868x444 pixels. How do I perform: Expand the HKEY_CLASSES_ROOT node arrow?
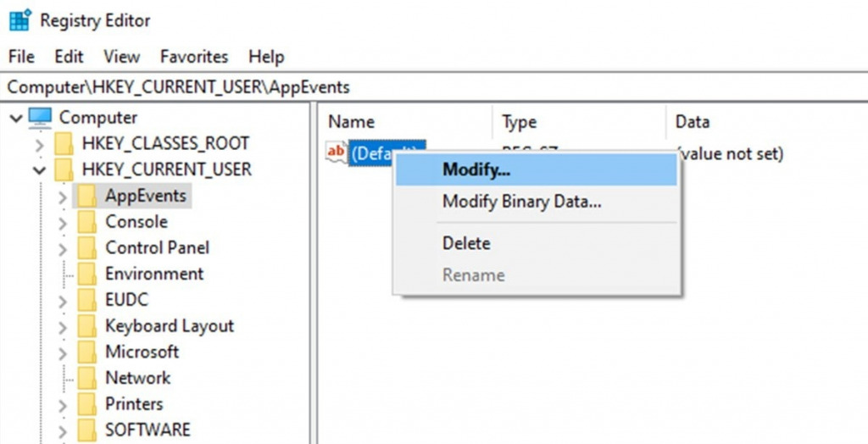[39, 145]
